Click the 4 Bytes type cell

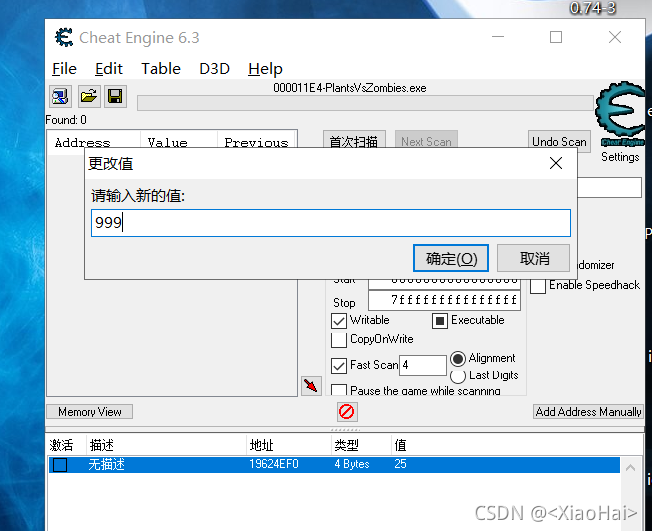[352, 464]
